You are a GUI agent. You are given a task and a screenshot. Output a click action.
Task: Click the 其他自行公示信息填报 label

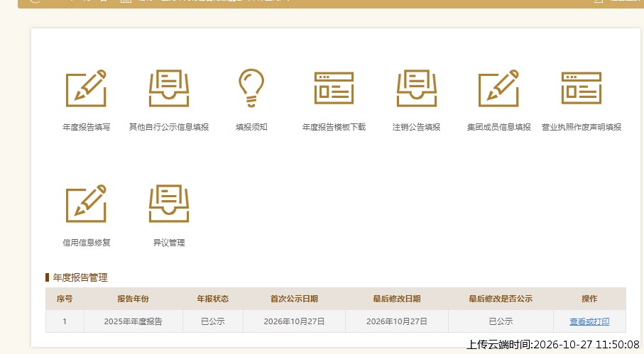(169, 127)
